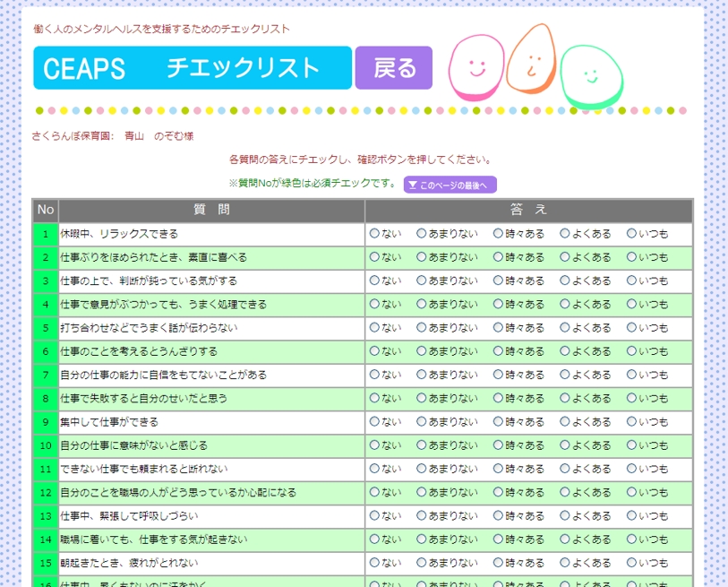Click the green smiley face mascot
The height and width of the screenshot is (587, 728).
click(591, 78)
